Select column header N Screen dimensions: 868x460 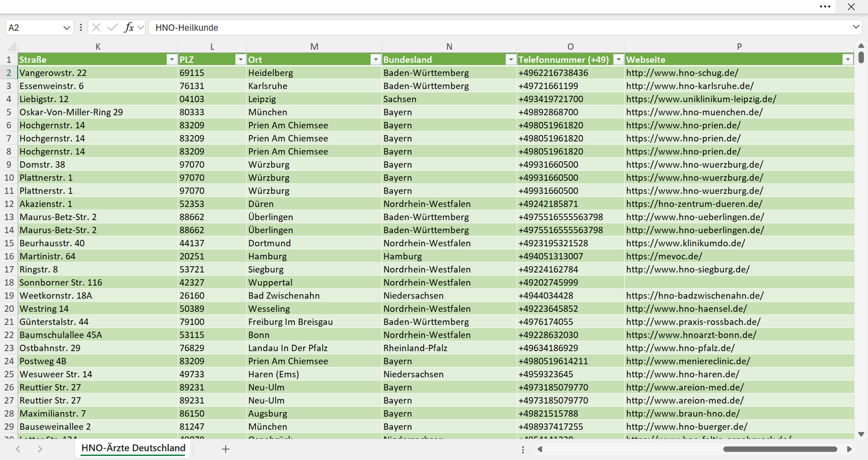click(449, 47)
